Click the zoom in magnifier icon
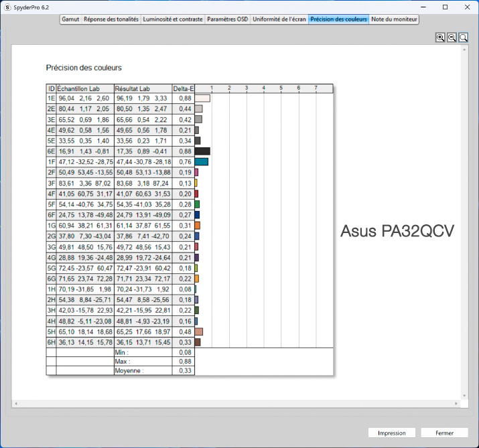Screen dimensions: 479x448 tap(440, 38)
